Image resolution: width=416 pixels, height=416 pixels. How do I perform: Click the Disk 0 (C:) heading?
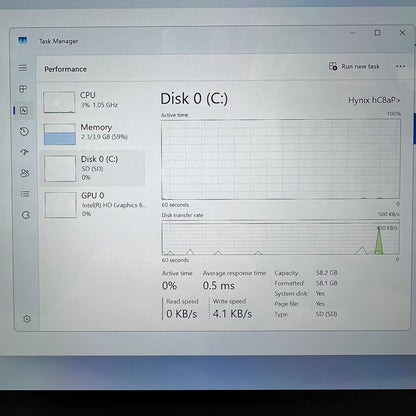click(x=194, y=99)
